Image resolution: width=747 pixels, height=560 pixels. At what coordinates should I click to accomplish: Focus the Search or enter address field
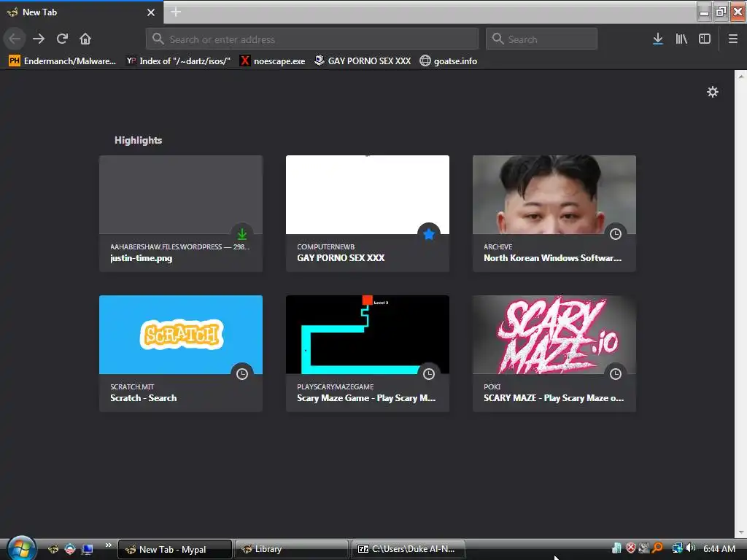[x=312, y=39]
